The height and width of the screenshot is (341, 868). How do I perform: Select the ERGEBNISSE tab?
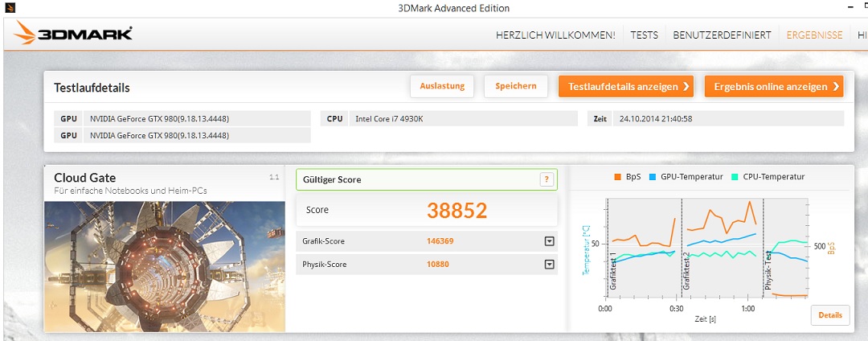coord(814,35)
